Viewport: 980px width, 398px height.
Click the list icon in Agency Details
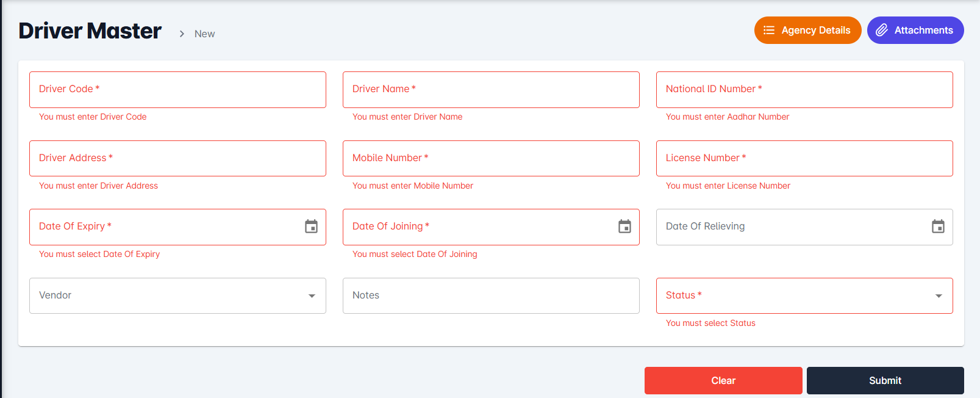(x=769, y=30)
